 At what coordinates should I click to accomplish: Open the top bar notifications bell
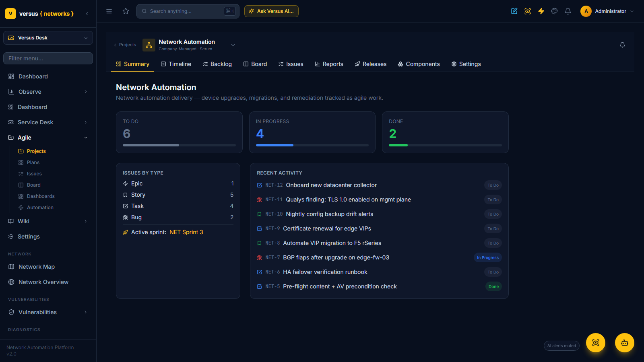point(568,11)
